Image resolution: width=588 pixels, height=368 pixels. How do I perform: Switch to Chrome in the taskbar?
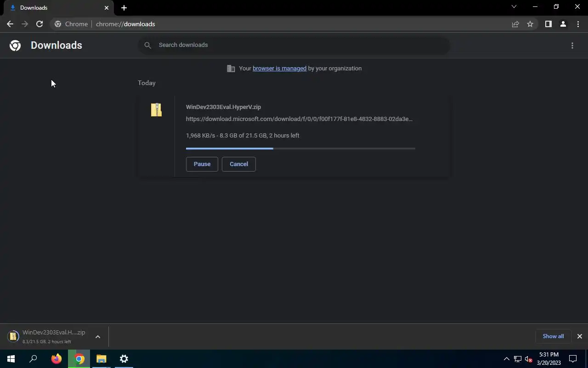[x=79, y=359]
